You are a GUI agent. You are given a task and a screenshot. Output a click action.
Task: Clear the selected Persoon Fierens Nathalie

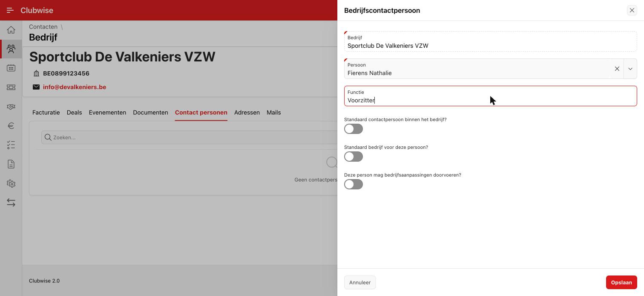[x=617, y=69]
